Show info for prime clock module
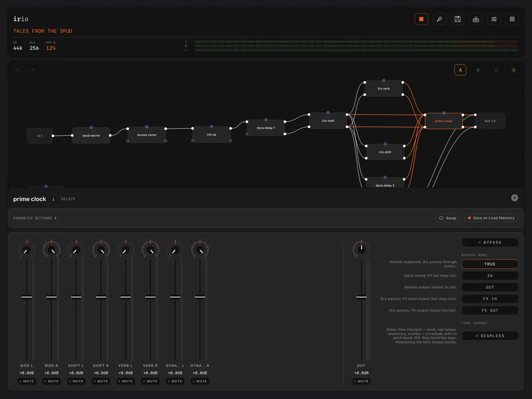 point(53,199)
